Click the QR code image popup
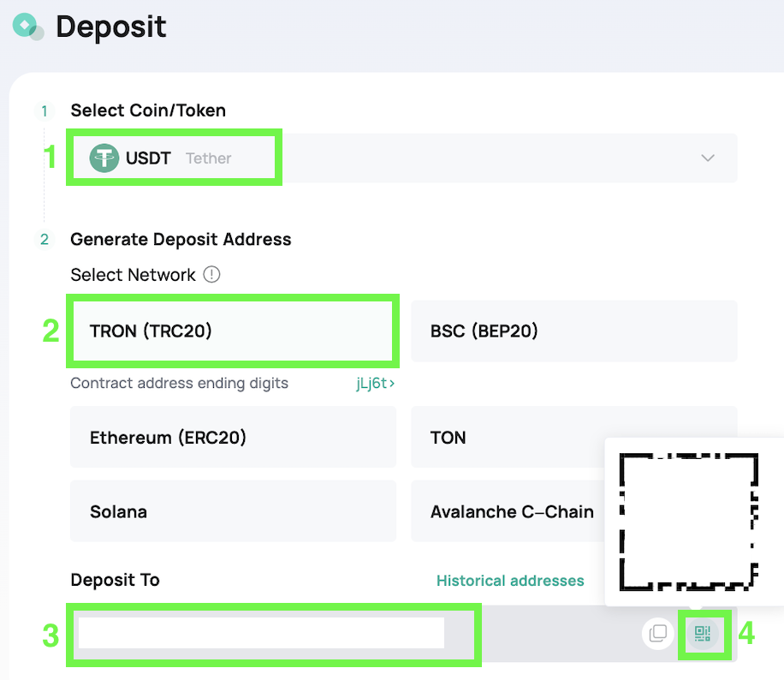This screenshot has width=784, height=680. click(689, 522)
